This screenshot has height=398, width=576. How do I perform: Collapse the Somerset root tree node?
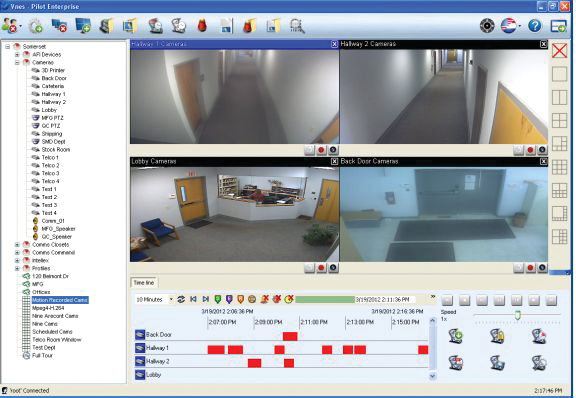7,47
